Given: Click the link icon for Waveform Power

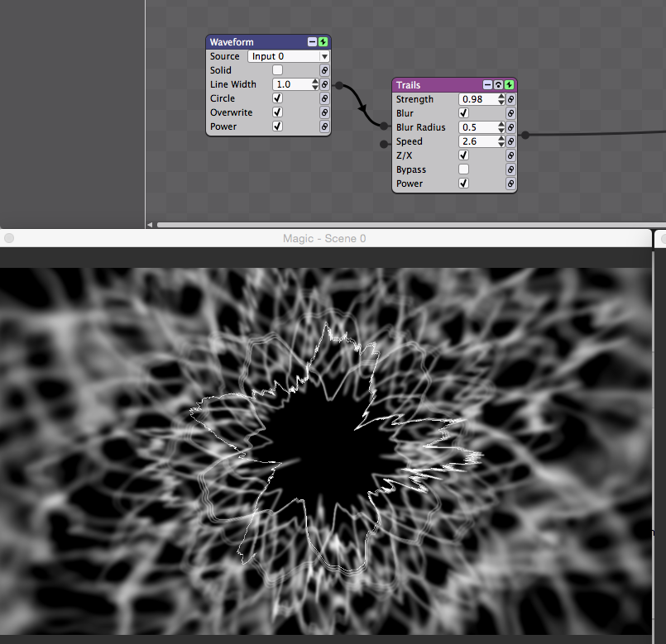Looking at the screenshot, I should [324, 126].
